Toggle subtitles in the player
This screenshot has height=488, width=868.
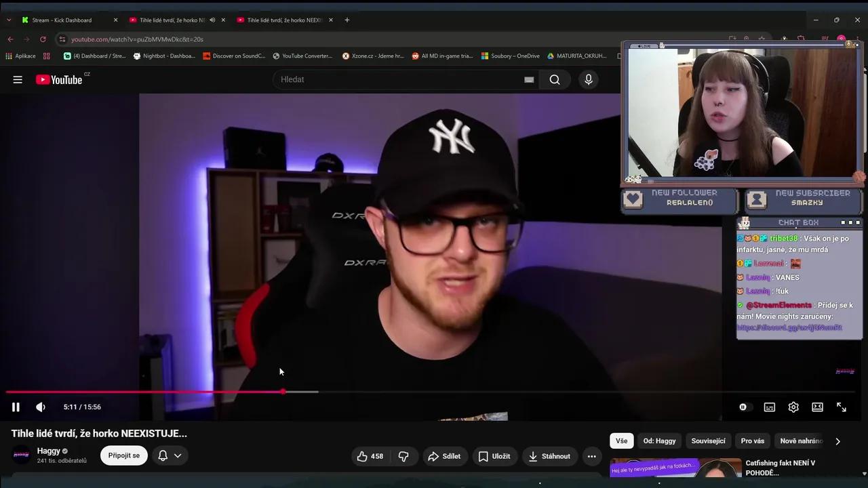pos(770,407)
